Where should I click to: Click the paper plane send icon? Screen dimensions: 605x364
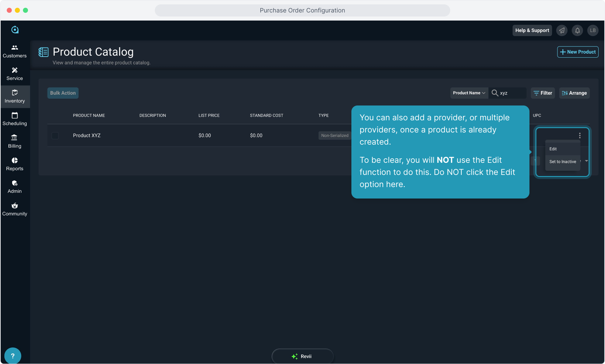tap(562, 30)
